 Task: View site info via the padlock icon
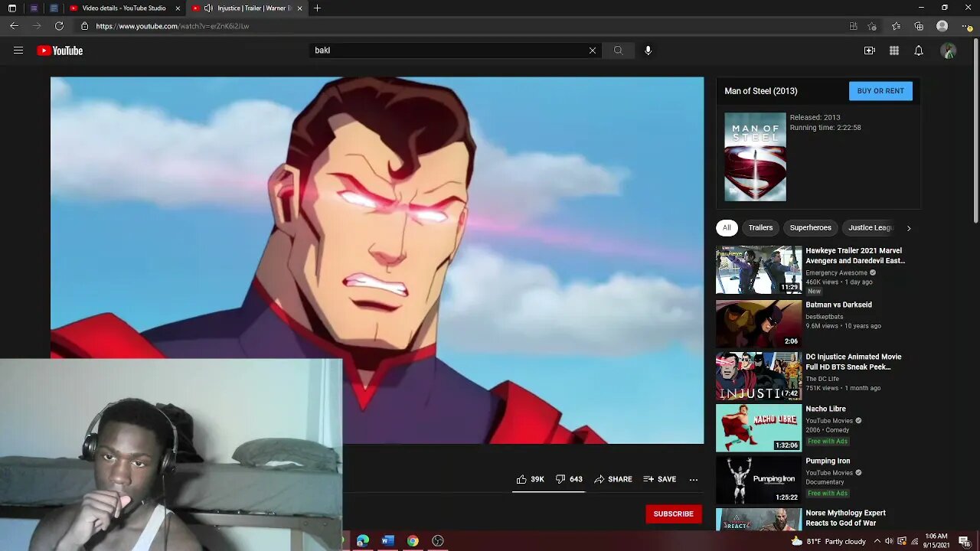pos(85,26)
